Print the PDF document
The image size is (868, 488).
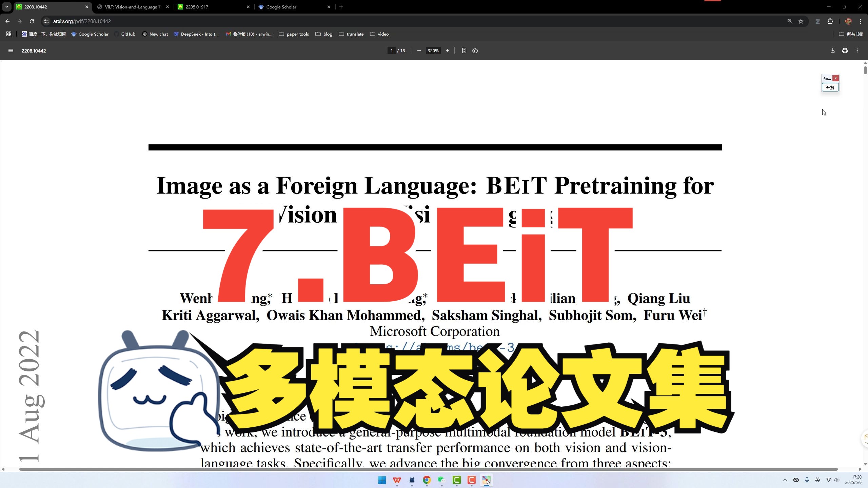coord(845,50)
